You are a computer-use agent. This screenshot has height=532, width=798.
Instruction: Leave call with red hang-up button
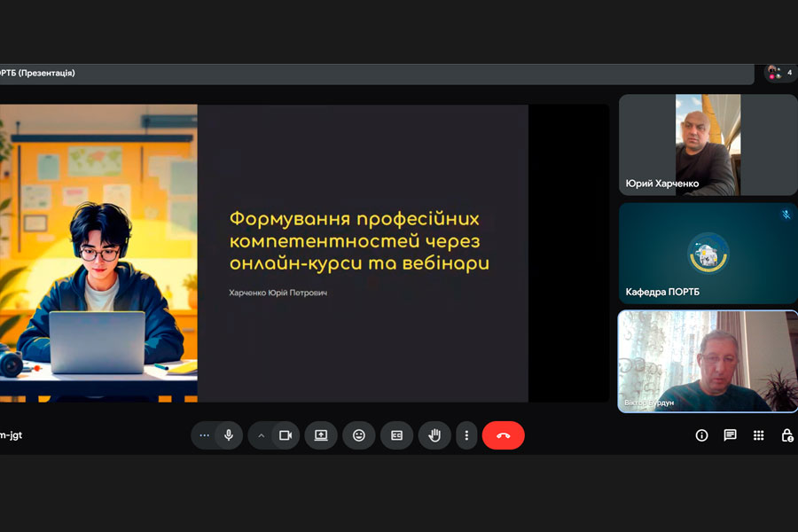click(x=504, y=435)
